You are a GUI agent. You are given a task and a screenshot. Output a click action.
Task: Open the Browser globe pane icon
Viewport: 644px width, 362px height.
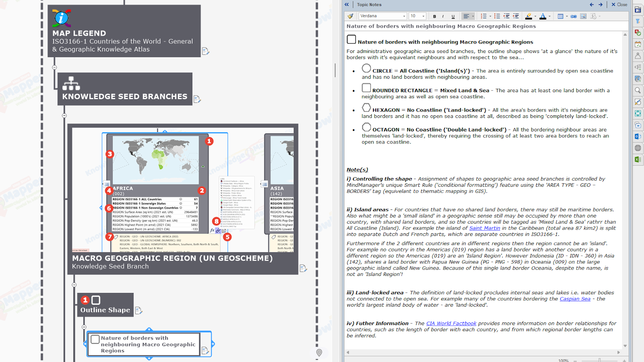point(638,148)
